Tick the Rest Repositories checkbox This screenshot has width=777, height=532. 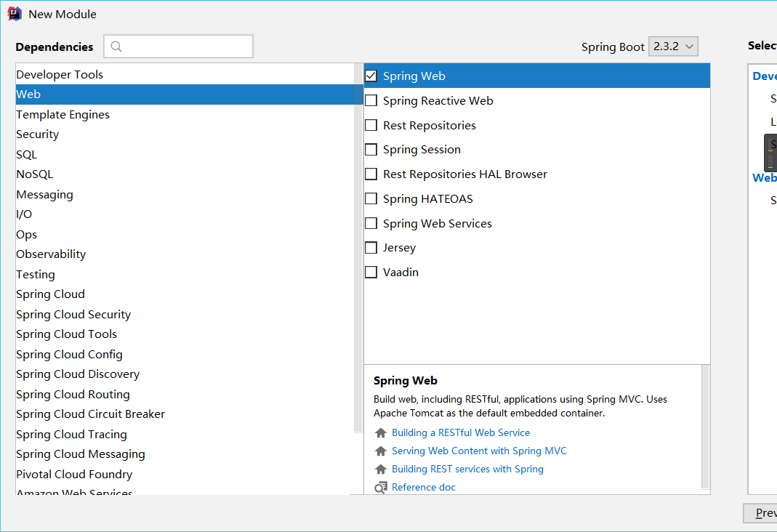pos(371,125)
